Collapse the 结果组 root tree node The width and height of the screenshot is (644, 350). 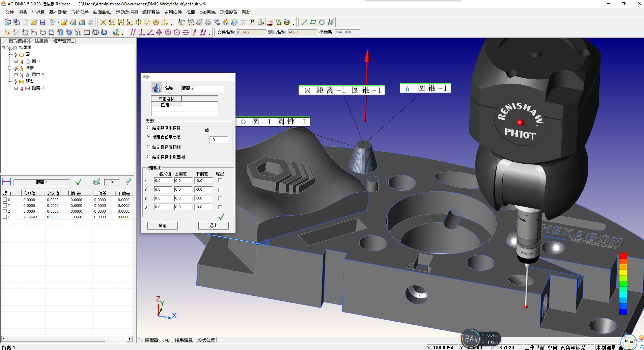coord(3,48)
